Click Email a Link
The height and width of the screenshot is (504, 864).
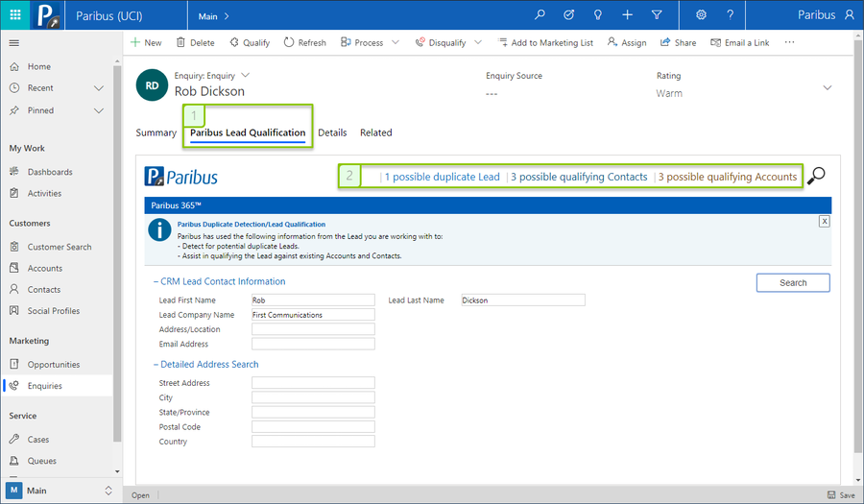(740, 42)
